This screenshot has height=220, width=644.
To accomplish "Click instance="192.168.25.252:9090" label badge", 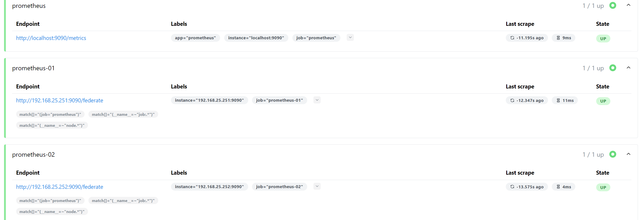I will tap(209, 187).
